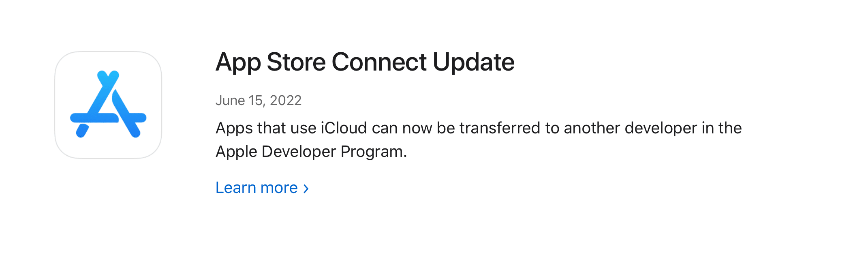
Task: Click the June 15, 2022 date label
Action: click(x=259, y=100)
